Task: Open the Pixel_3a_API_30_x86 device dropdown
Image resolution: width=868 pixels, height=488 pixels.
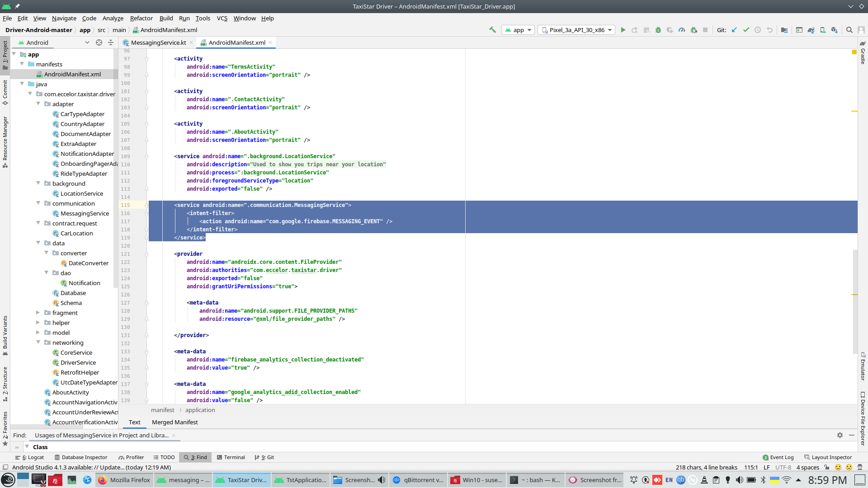Action: (x=577, y=30)
